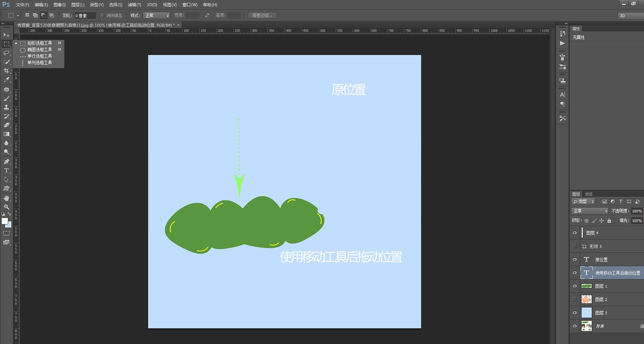
Task: Choose 椭圆选框工具 from the flyout
Action: point(40,50)
